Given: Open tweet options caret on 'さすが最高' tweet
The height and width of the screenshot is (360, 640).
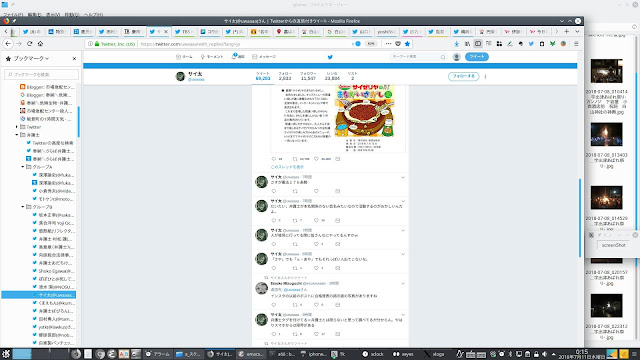Looking at the screenshot, I should point(403,178).
